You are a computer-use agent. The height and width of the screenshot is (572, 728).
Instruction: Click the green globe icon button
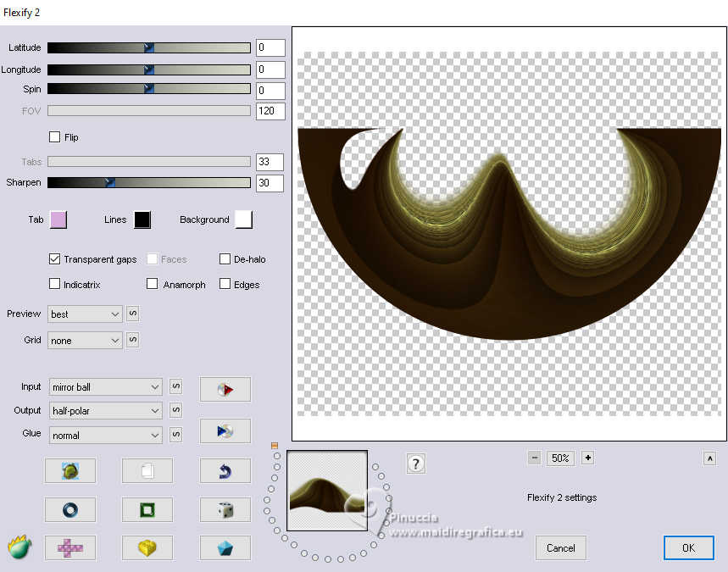[70, 471]
